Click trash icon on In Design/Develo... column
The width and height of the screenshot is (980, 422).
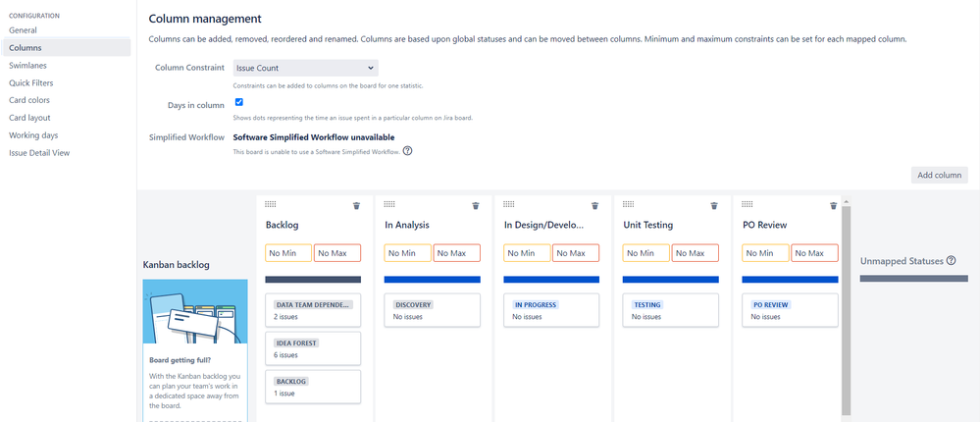click(595, 206)
